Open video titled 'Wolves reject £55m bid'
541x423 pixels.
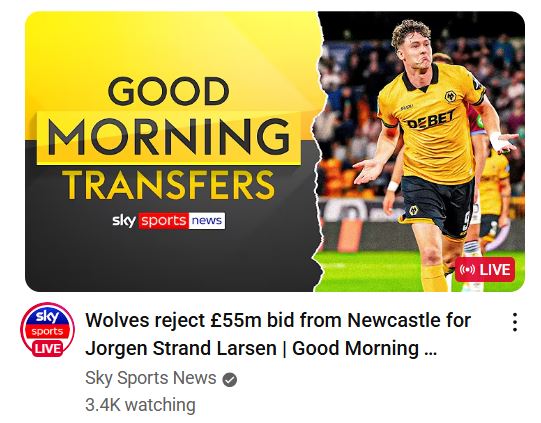(x=278, y=320)
